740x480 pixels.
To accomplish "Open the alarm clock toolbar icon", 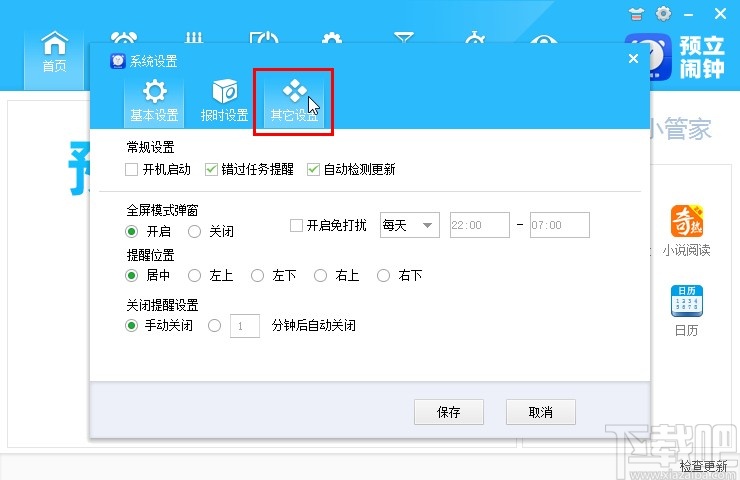I will point(124,38).
